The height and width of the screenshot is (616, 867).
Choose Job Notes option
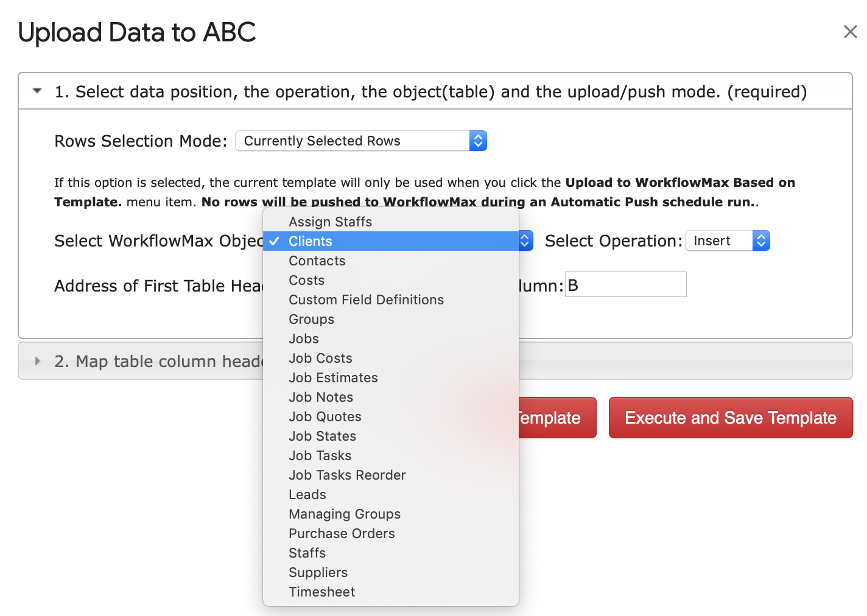pyautogui.click(x=391, y=397)
